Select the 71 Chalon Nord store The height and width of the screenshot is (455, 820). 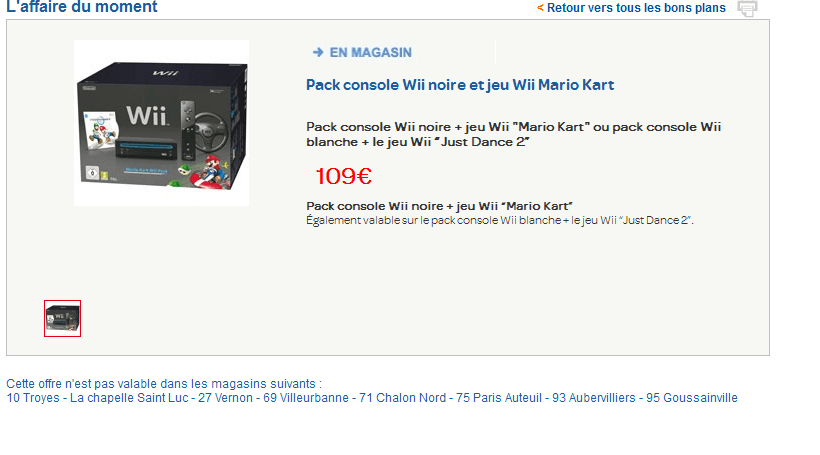click(x=403, y=398)
